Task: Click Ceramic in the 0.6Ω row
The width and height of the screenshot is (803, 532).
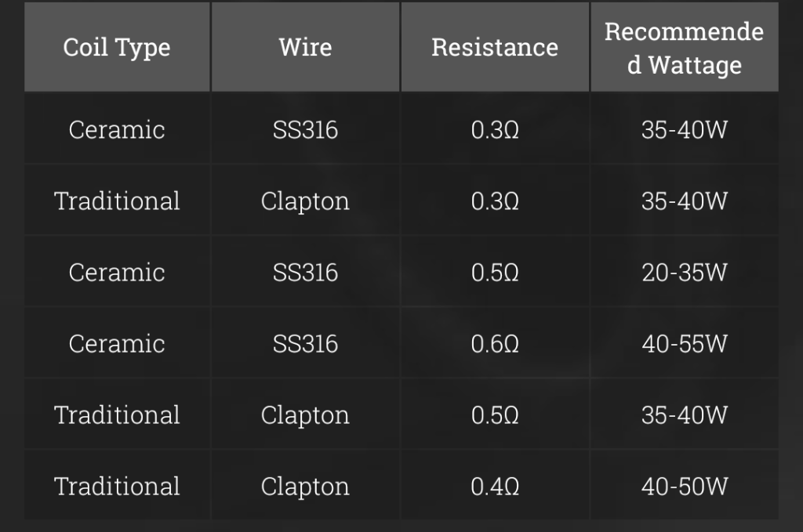Action: pyautogui.click(x=117, y=343)
